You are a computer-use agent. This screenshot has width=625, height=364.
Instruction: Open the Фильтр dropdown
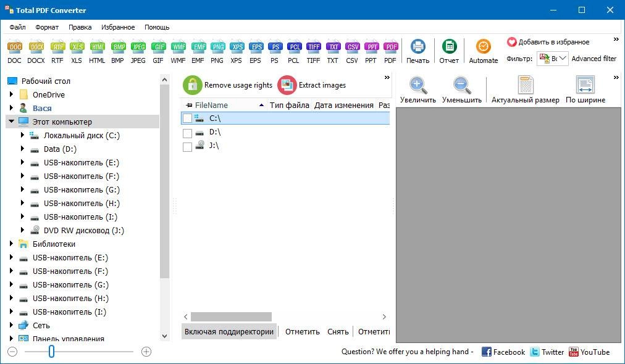click(553, 59)
